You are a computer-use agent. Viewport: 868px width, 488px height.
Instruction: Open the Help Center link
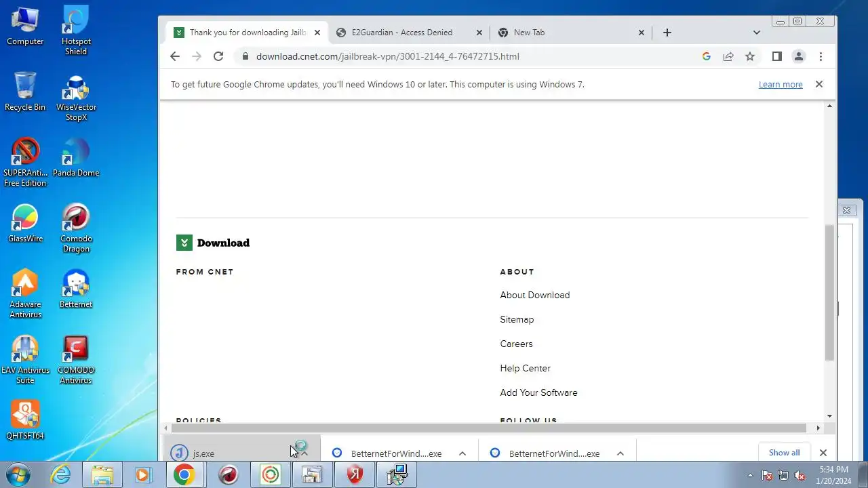click(x=525, y=368)
